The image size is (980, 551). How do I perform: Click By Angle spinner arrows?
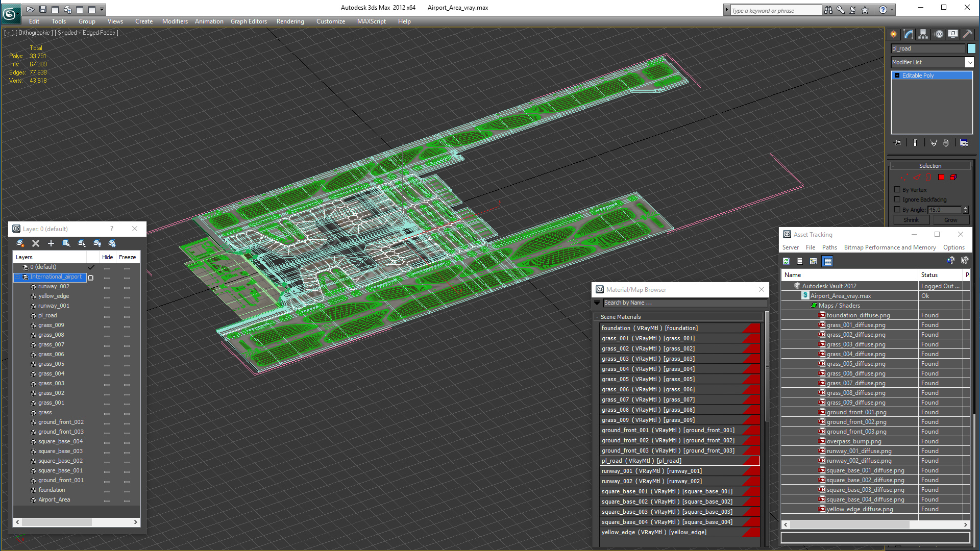coord(965,210)
